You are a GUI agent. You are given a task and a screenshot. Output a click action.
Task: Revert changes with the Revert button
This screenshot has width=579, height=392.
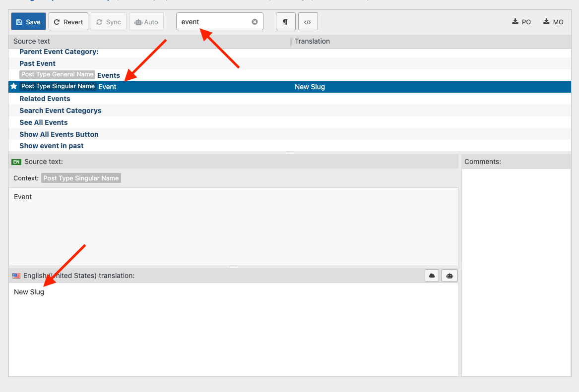click(68, 22)
